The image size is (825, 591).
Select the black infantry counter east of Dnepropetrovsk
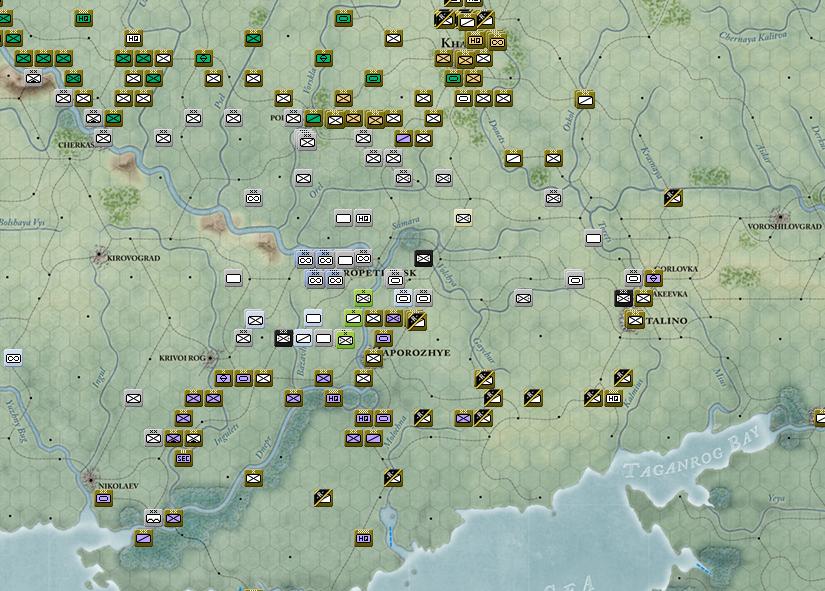[x=424, y=258]
